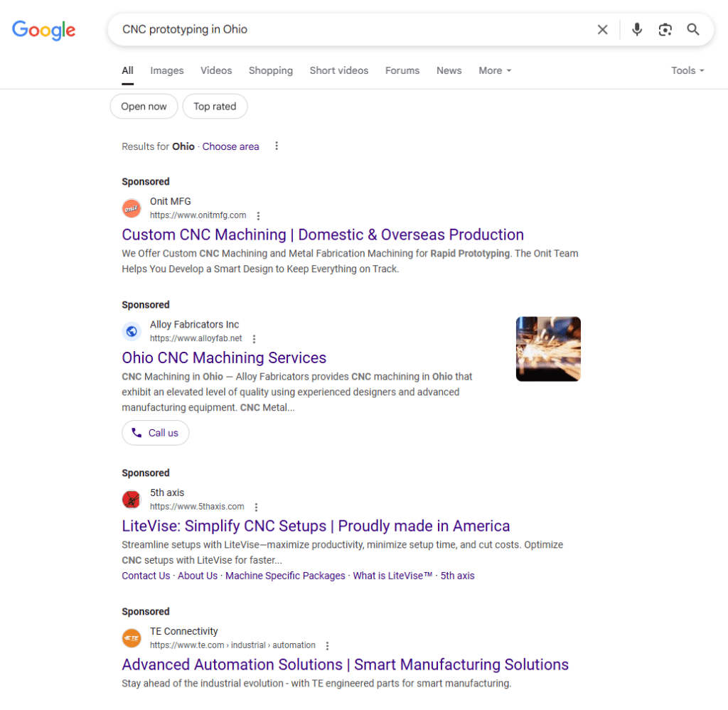Click the Alloy Fabricators globe favicon
This screenshot has height=710, width=728.
point(132,331)
